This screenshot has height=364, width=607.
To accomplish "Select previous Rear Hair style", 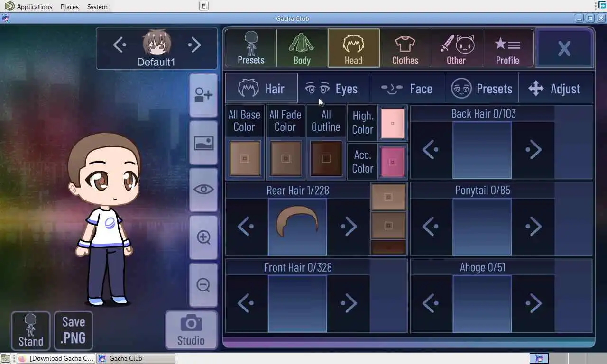I will [246, 227].
